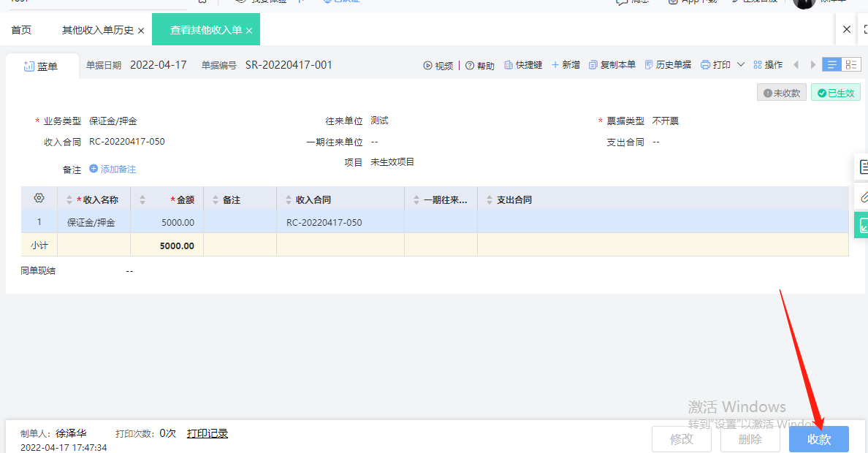Switch to the 其他收入单历史 tab
The width and height of the screenshot is (868, 453).
(x=98, y=29)
